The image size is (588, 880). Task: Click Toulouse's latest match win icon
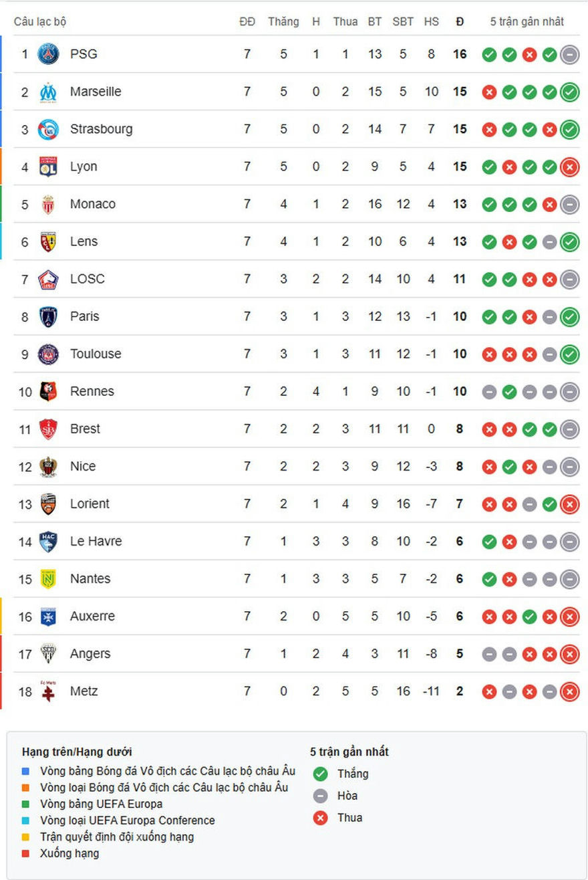click(x=569, y=354)
